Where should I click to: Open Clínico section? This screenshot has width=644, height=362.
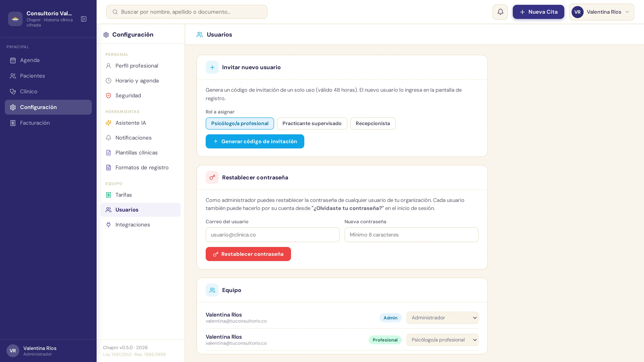[48, 92]
